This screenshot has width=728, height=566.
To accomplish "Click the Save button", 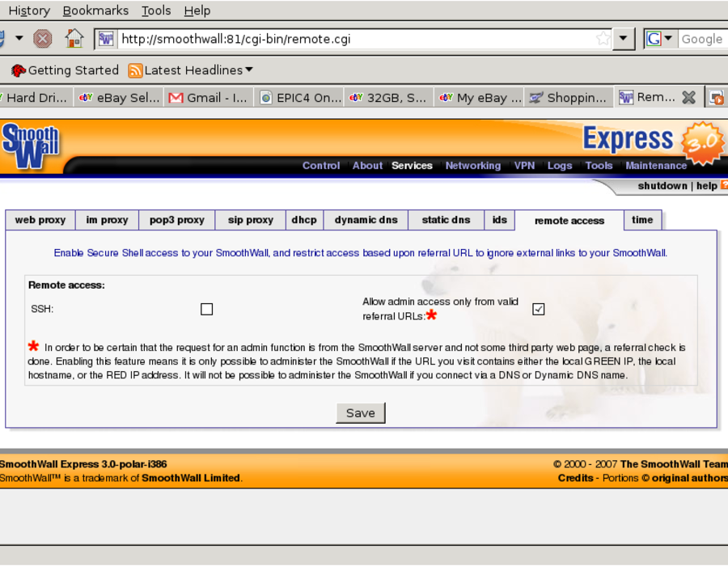I will (360, 413).
